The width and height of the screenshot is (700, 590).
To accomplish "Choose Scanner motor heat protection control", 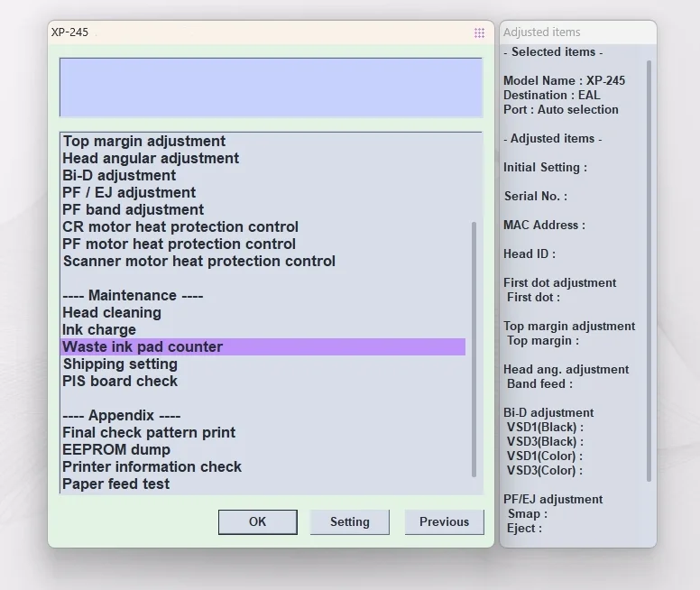I will point(199,262).
